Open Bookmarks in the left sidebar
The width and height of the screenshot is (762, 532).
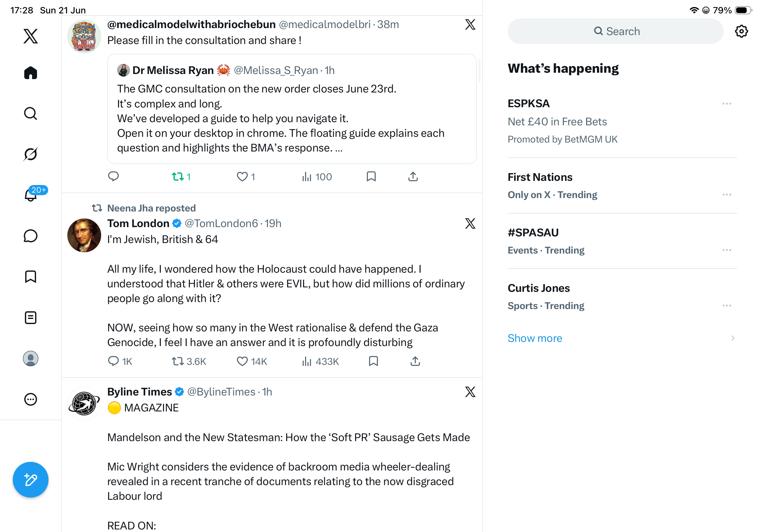click(31, 277)
